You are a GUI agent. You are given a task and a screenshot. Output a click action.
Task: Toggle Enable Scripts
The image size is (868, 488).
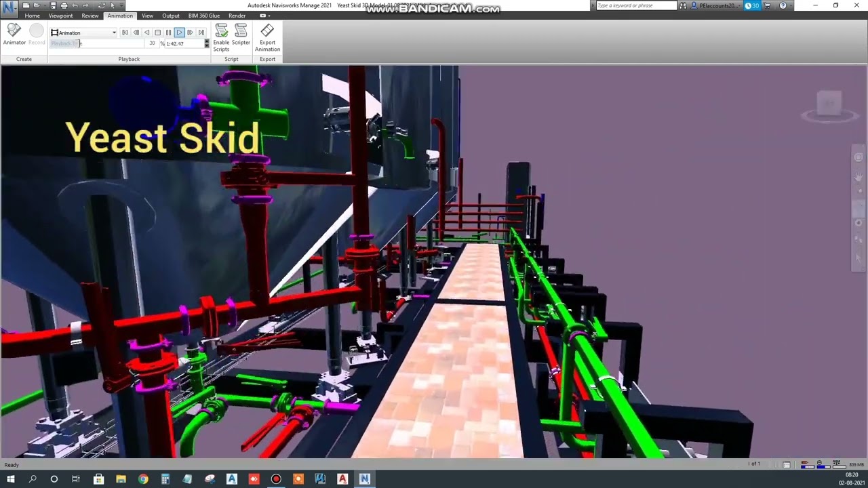(x=221, y=38)
